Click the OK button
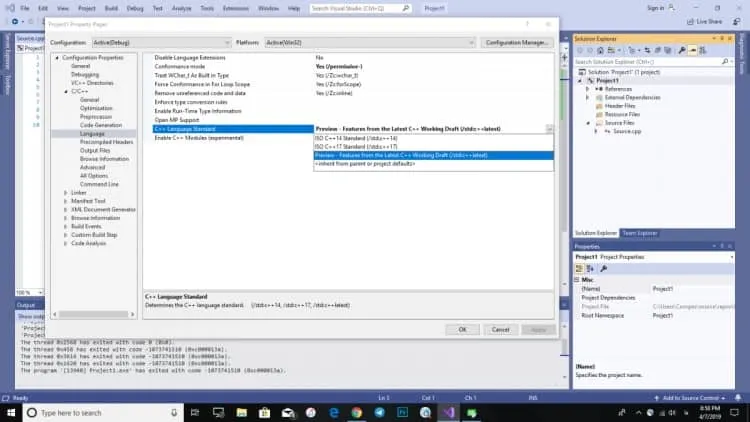Viewport: 750px width, 422px height. pyautogui.click(x=462, y=330)
